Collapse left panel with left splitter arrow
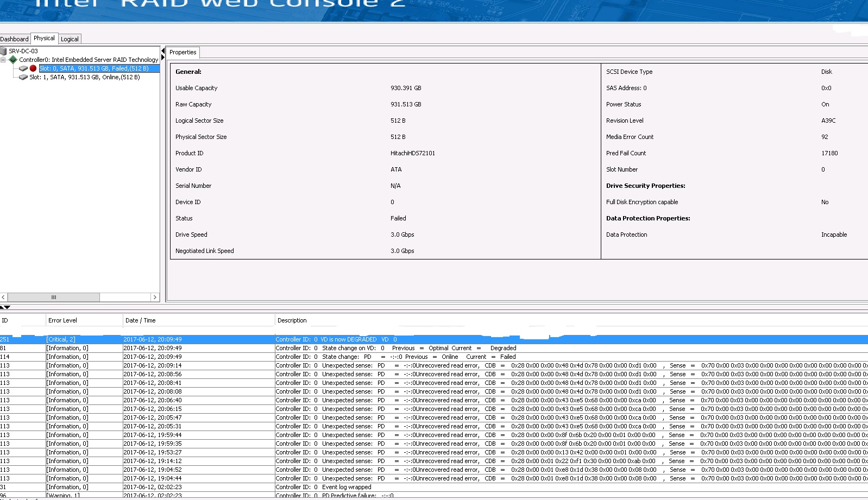This screenshot has height=500, width=868. pyautogui.click(x=163, y=51)
